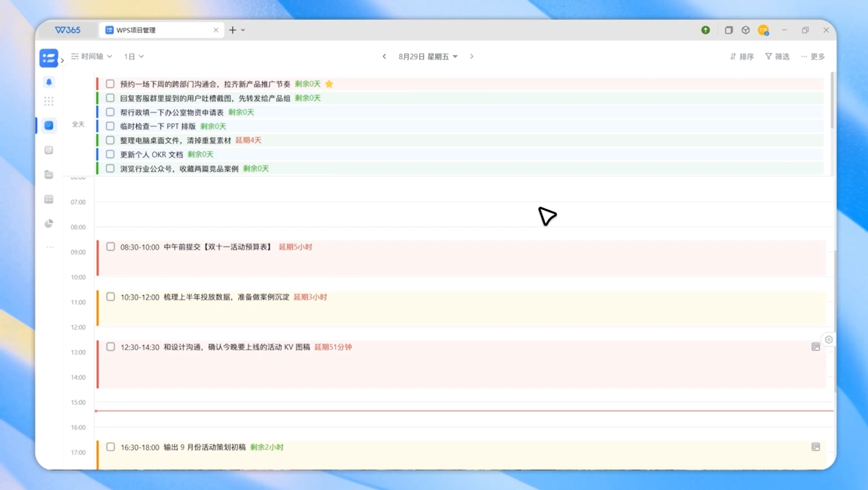Open the 更多 menu
Image resolution: width=868 pixels, height=490 pixels.
coord(813,57)
